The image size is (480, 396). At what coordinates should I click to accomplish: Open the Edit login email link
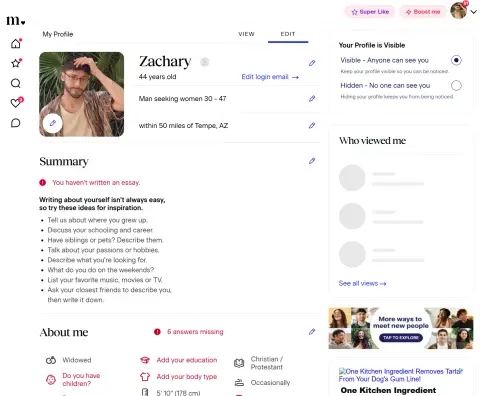pyautogui.click(x=270, y=77)
